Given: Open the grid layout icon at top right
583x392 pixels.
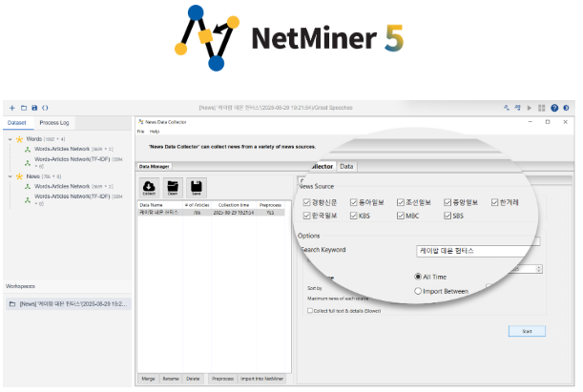Looking at the screenshot, I should (542, 108).
